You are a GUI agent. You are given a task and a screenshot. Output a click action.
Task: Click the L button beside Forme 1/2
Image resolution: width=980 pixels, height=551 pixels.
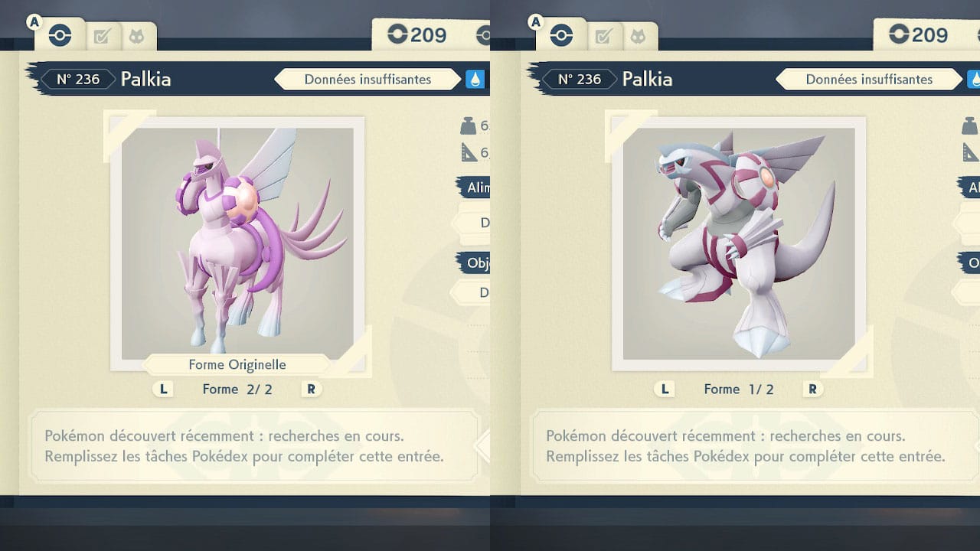[664, 389]
